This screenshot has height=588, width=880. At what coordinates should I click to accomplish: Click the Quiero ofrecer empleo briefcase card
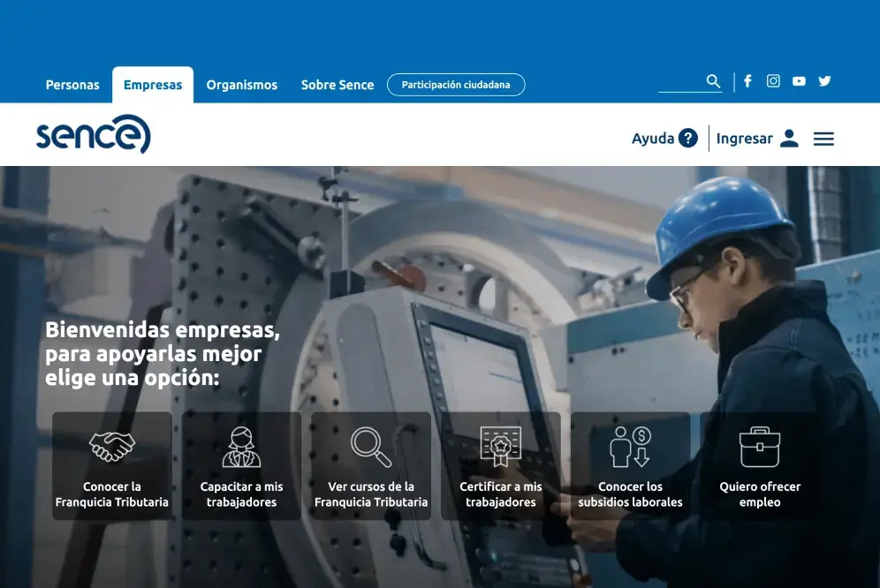760,465
